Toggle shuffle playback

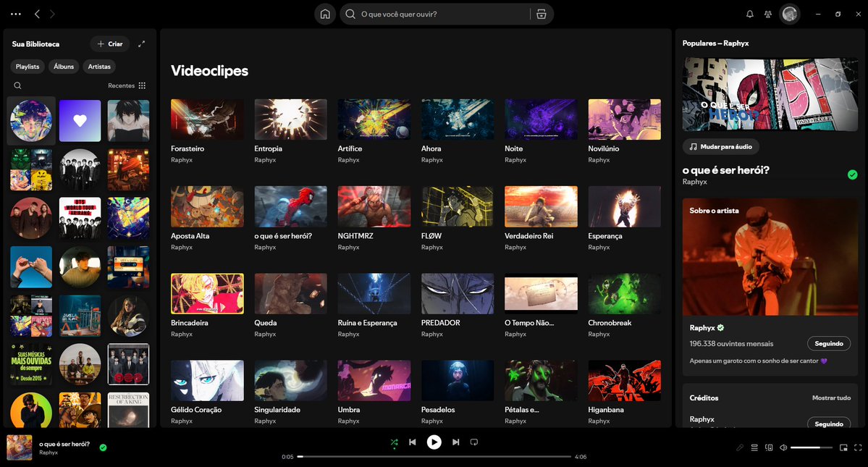click(x=394, y=442)
